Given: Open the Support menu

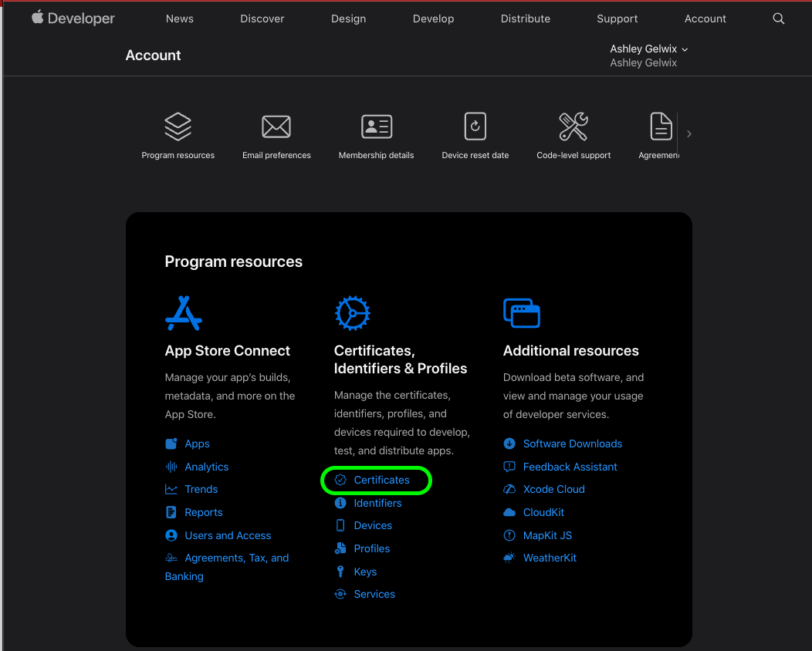Looking at the screenshot, I should click(x=617, y=19).
